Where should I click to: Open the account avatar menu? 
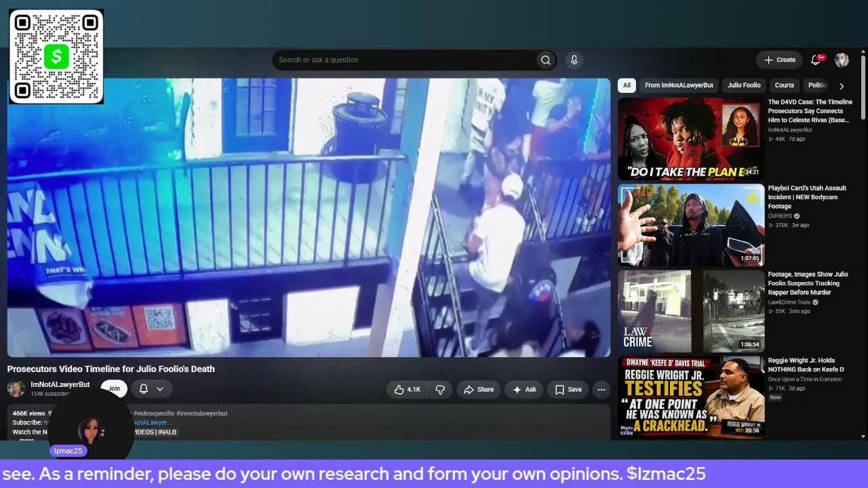tap(842, 60)
